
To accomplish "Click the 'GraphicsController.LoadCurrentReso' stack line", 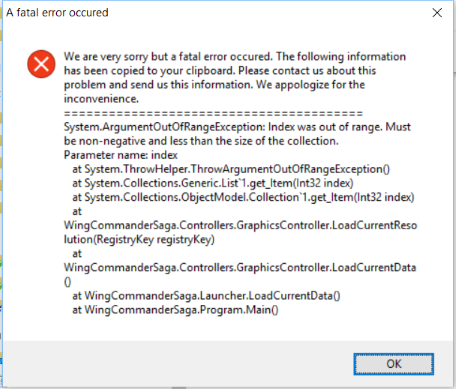I will [240, 225].
